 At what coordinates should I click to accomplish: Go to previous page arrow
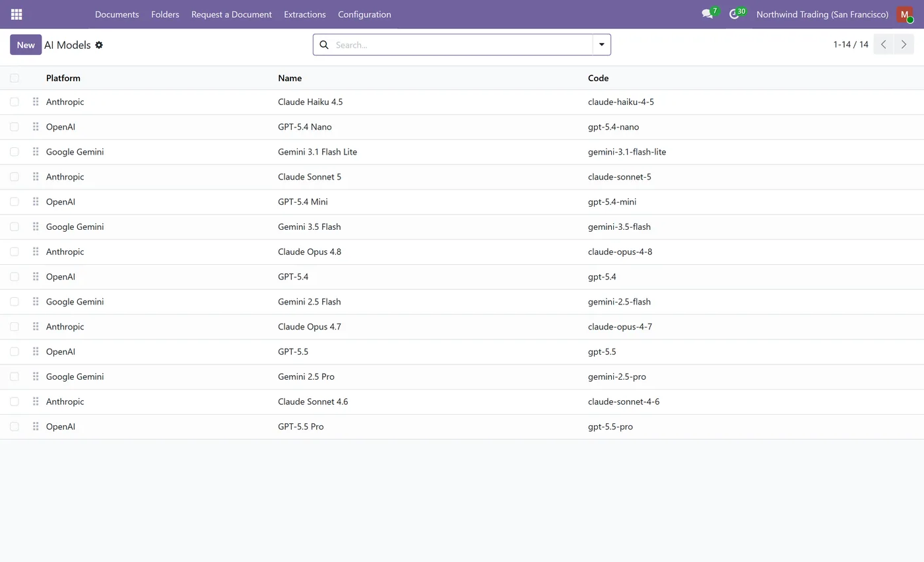click(x=883, y=44)
